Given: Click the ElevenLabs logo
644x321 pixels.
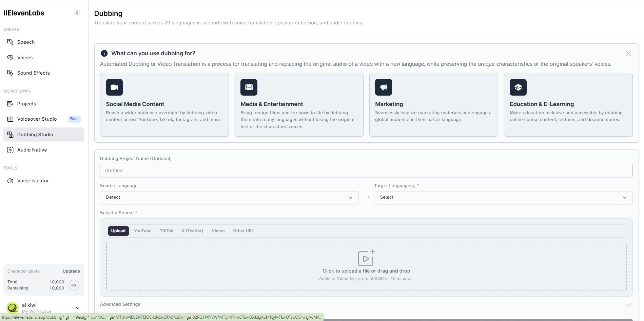Looking at the screenshot, I should click(x=24, y=13).
